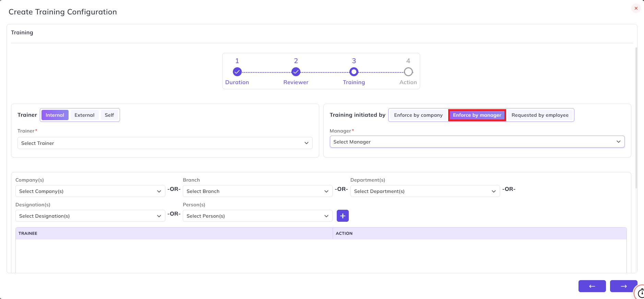Screen dimensions: 644x299
Task: Click the Duration step label
Action: [x=237, y=82]
